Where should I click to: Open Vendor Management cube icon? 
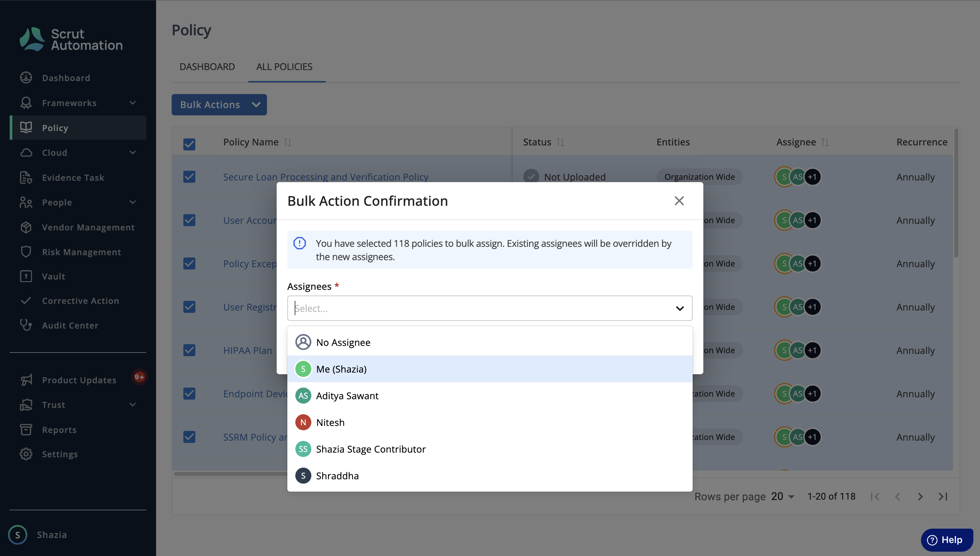(x=26, y=227)
